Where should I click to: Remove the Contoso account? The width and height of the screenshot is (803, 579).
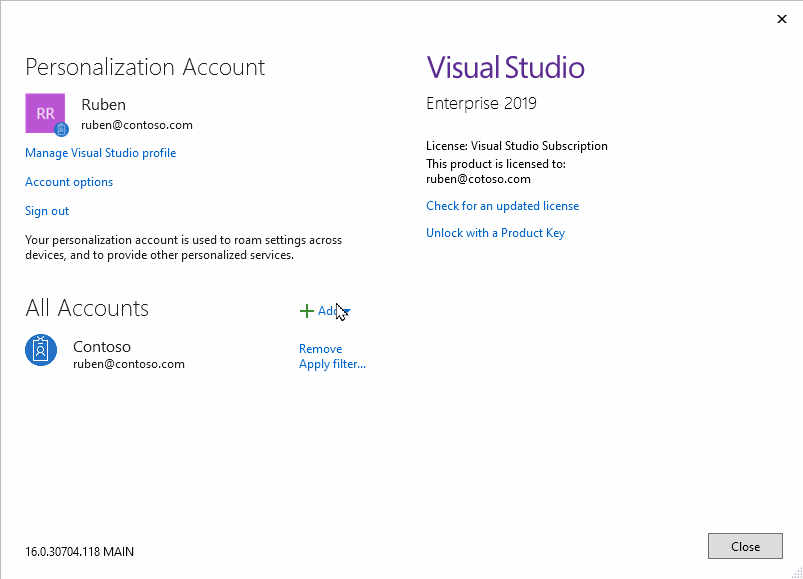[320, 348]
